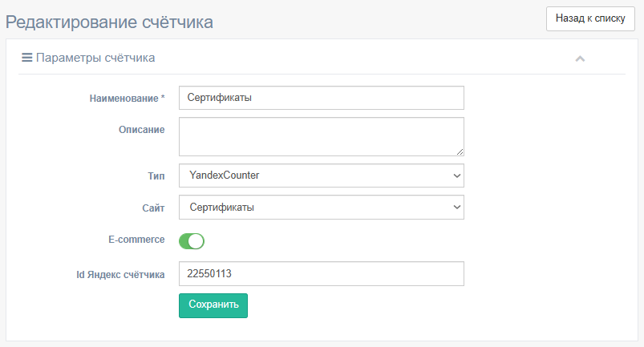Click inside the Описание text area
Viewport: 644px width, 347px height.
click(321, 136)
